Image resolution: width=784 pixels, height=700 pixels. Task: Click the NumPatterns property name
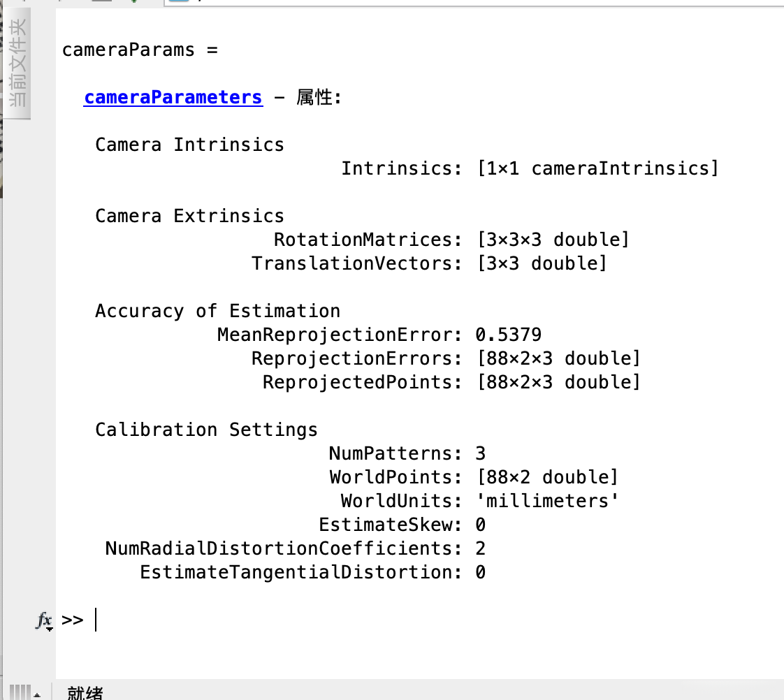(391, 453)
